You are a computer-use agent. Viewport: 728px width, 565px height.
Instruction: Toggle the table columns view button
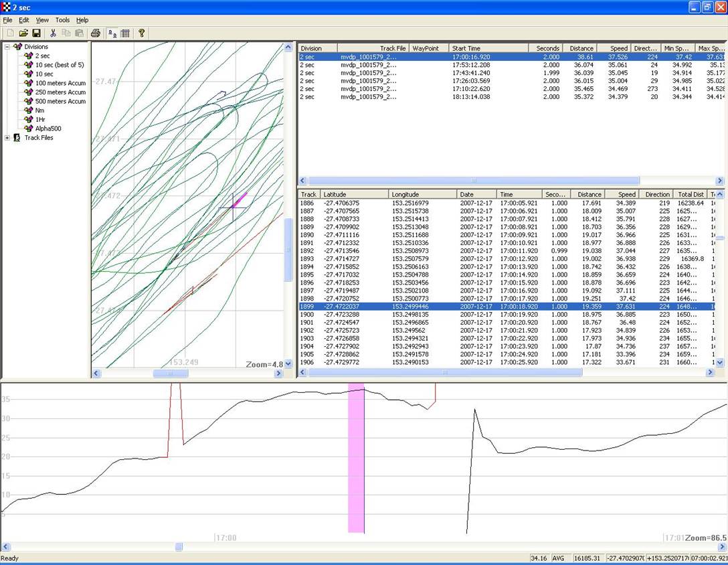pyautogui.click(x=125, y=33)
